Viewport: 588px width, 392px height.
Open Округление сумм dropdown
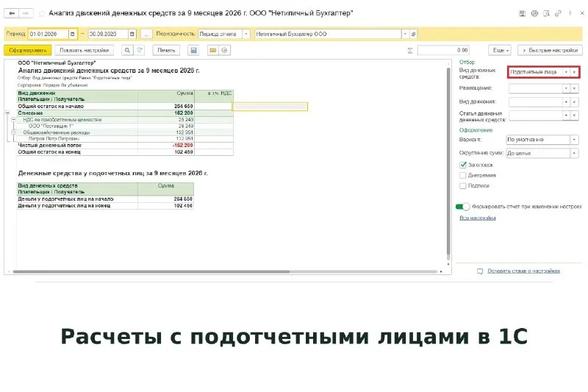click(x=574, y=153)
